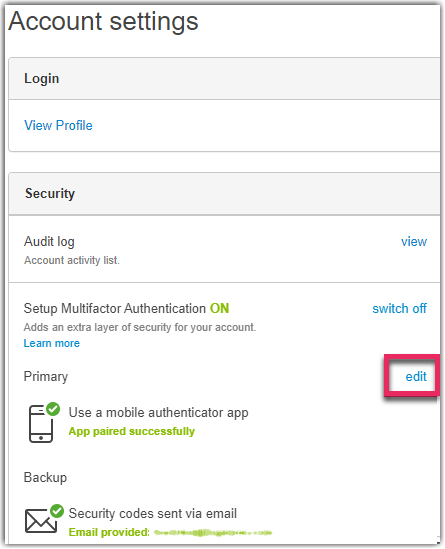
Task: Select the Security section header
Action: tap(224, 194)
